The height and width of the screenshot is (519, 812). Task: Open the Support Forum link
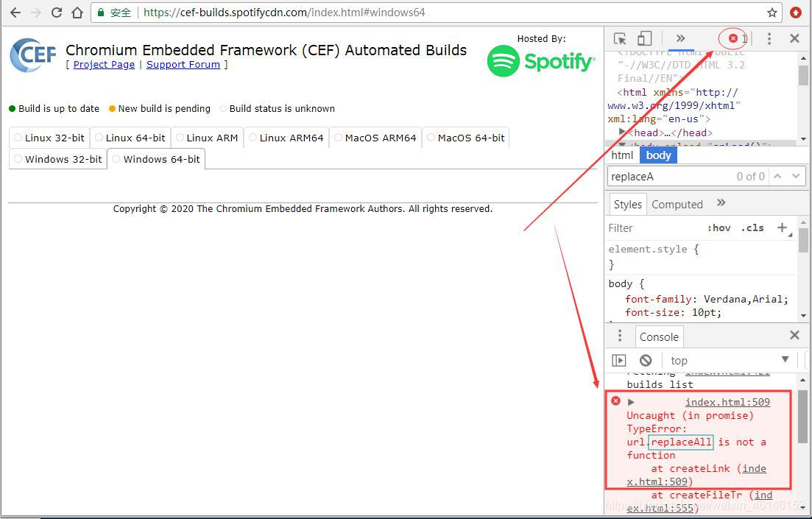coord(183,65)
